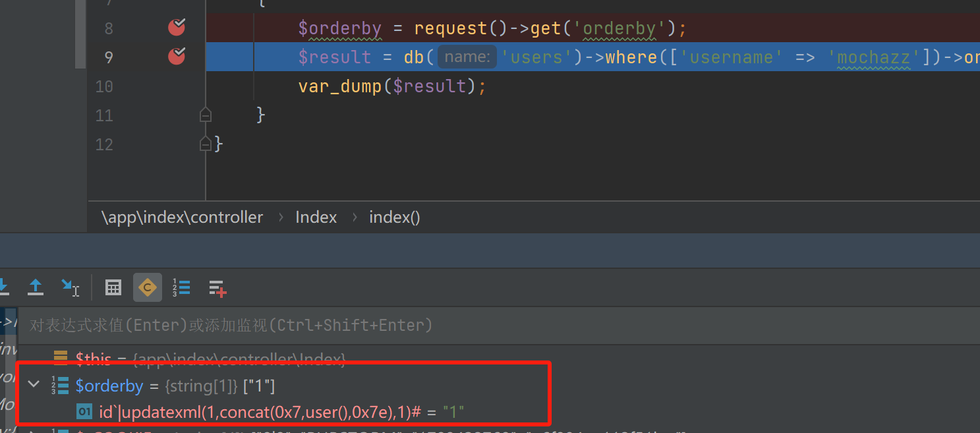Select the Index class breadcrumb
The image size is (980, 433).
coord(316,217)
